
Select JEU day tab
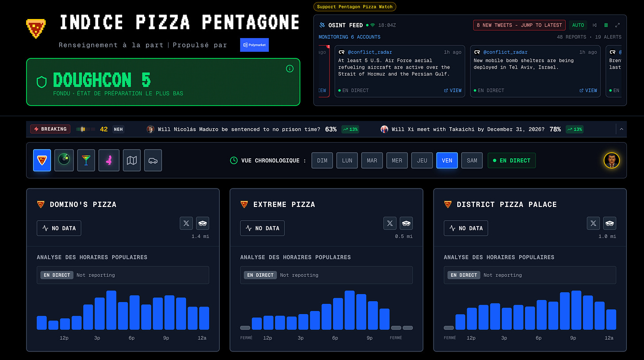coord(422,161)
